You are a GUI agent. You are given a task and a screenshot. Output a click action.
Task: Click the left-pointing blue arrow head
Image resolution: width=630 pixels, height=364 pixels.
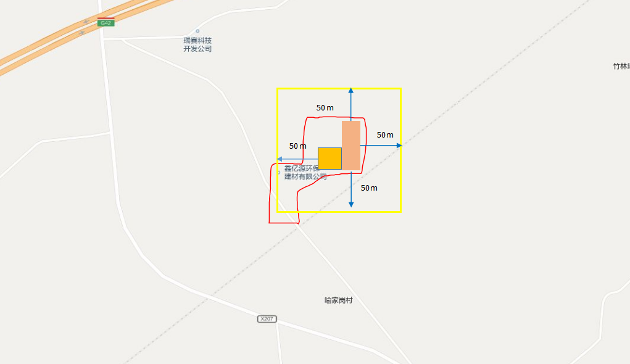(280, 159)
